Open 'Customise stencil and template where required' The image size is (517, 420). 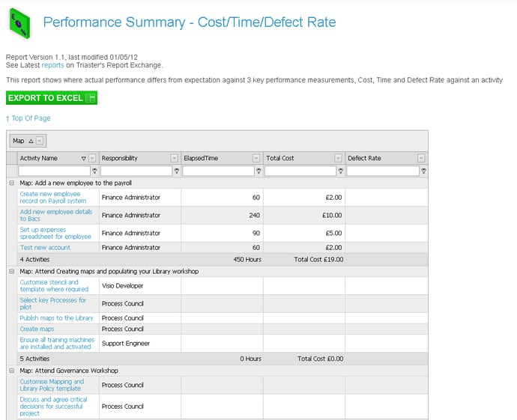coord(54,285)
